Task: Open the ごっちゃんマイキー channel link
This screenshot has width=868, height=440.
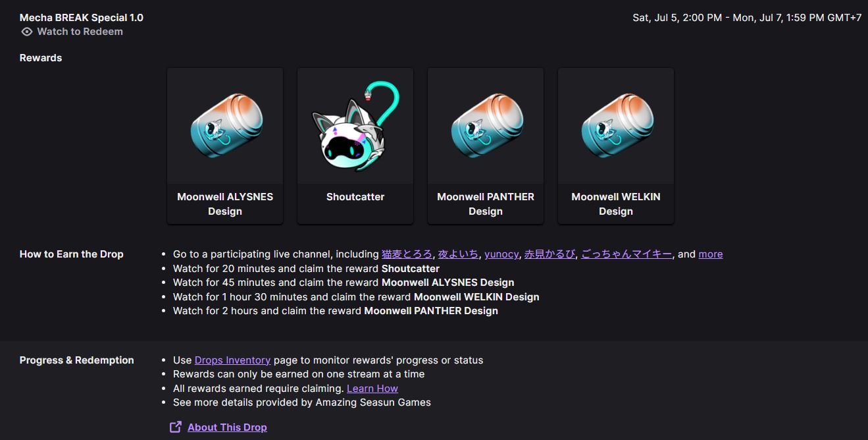Action: pos(626,254)
